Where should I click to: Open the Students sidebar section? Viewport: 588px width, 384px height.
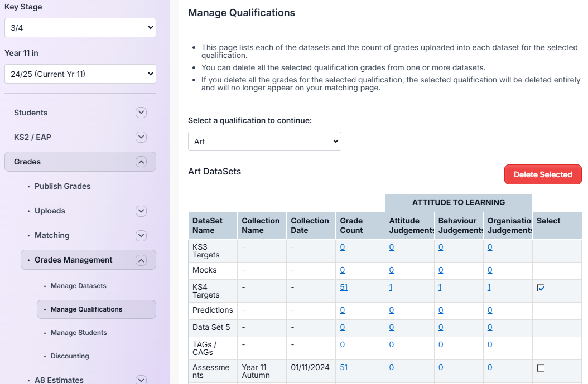[x=30, y=113]
